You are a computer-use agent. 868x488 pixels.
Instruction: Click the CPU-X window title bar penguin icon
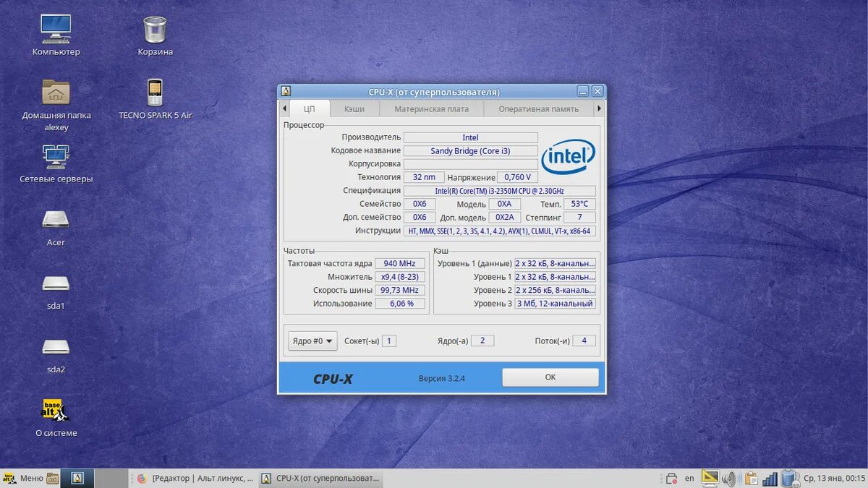click(x=286, y=91)
